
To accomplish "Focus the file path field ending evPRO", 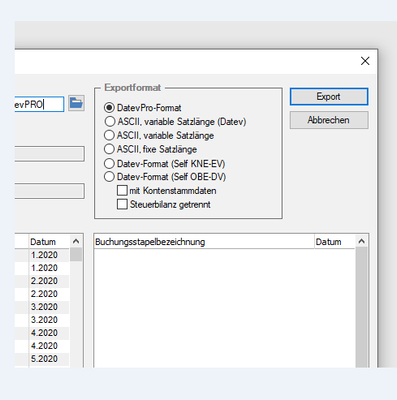I will [x=39, y=104].
